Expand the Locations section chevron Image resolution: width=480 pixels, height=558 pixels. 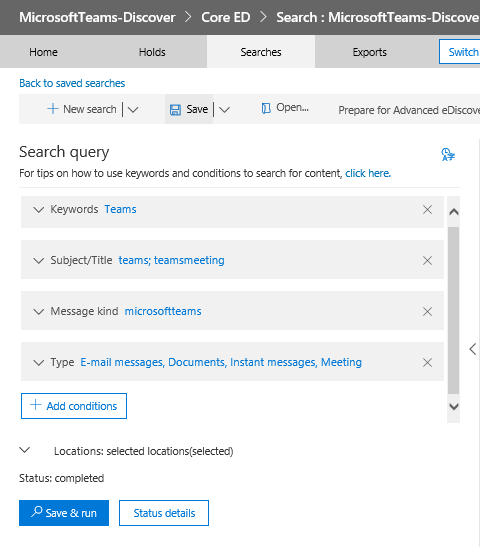click(x=25, y=450)
